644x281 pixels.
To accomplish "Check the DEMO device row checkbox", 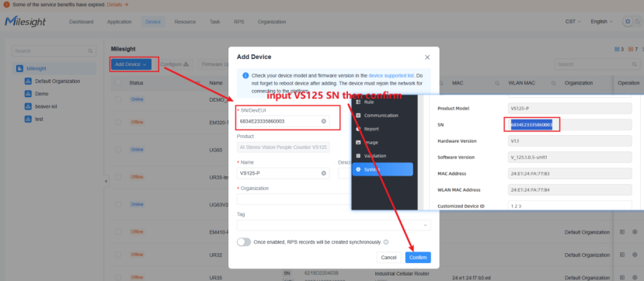I will 118,99.
